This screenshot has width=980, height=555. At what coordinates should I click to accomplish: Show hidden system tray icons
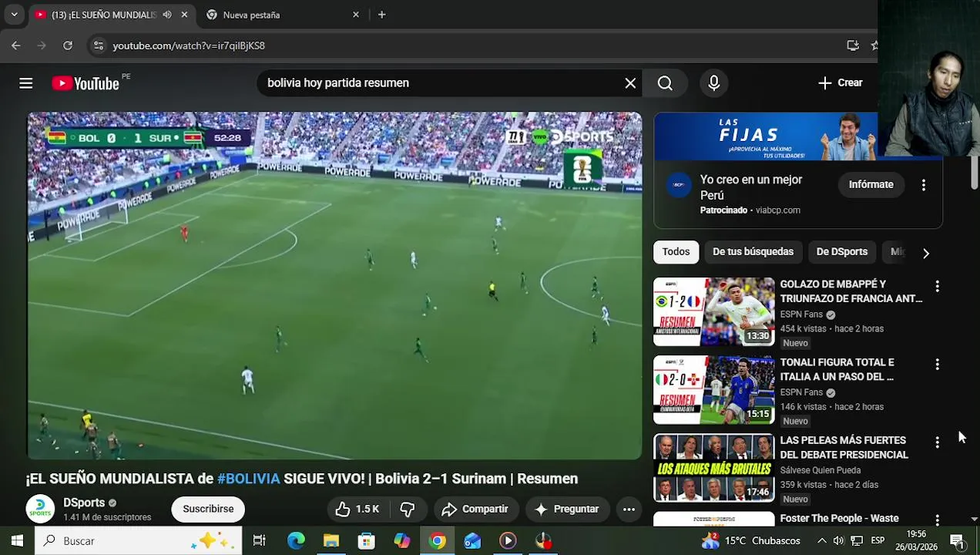(x=821, y=541)
